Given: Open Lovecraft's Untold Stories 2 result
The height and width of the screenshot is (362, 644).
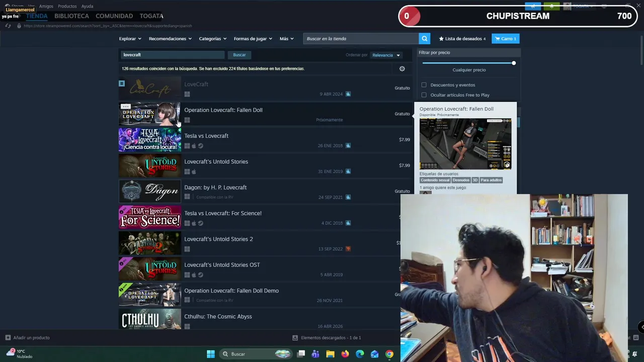Looking at the screenshot, I should [218, 239].
